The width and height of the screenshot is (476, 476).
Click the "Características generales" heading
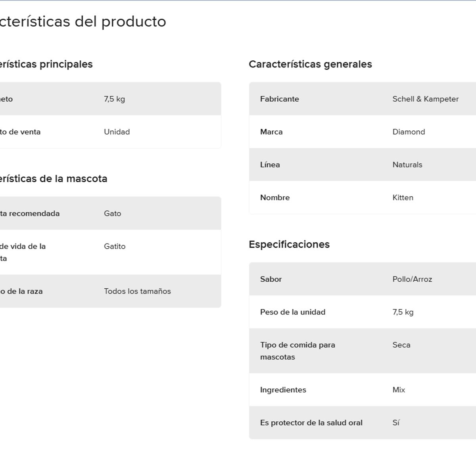(x=310, y=64)
